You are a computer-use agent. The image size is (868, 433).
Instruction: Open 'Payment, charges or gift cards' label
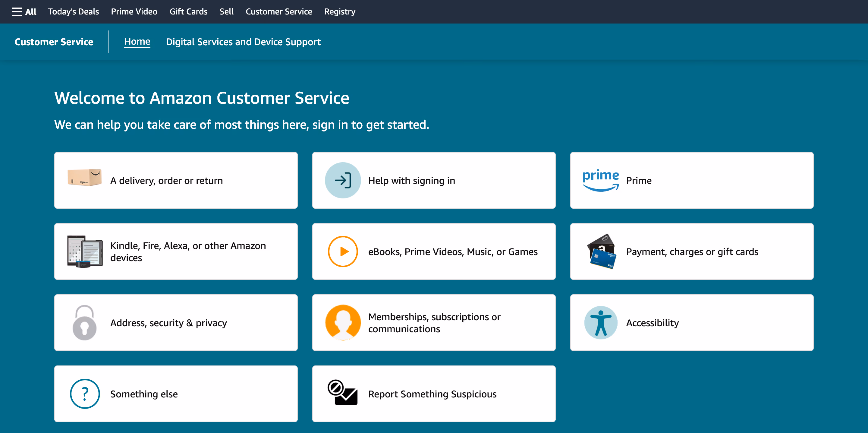692,251
